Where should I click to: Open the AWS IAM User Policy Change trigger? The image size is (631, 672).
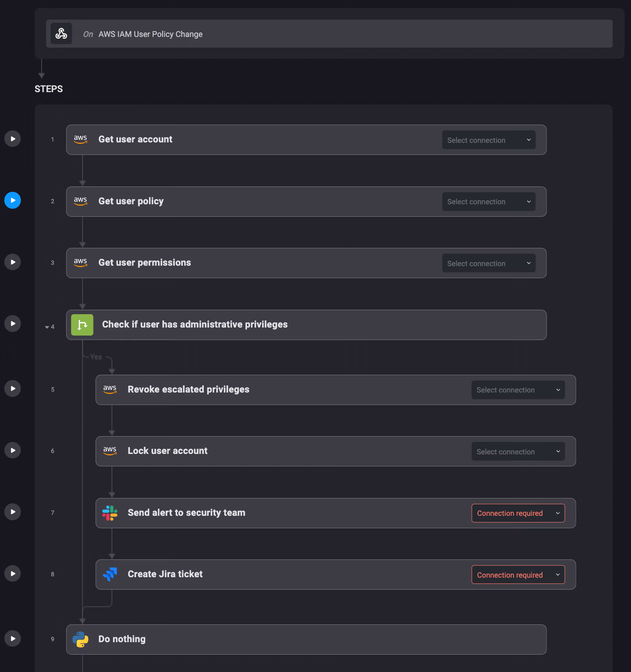[329, 34]
